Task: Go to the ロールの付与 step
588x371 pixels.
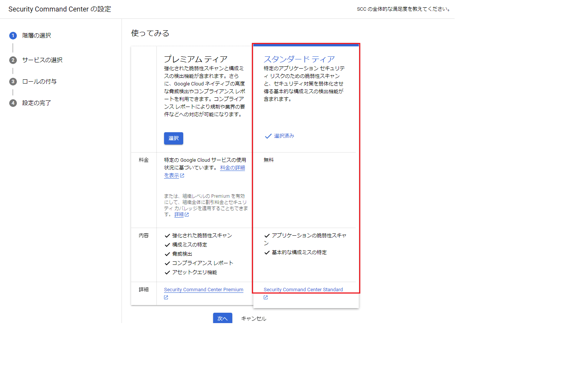Action: click(39, 82)
